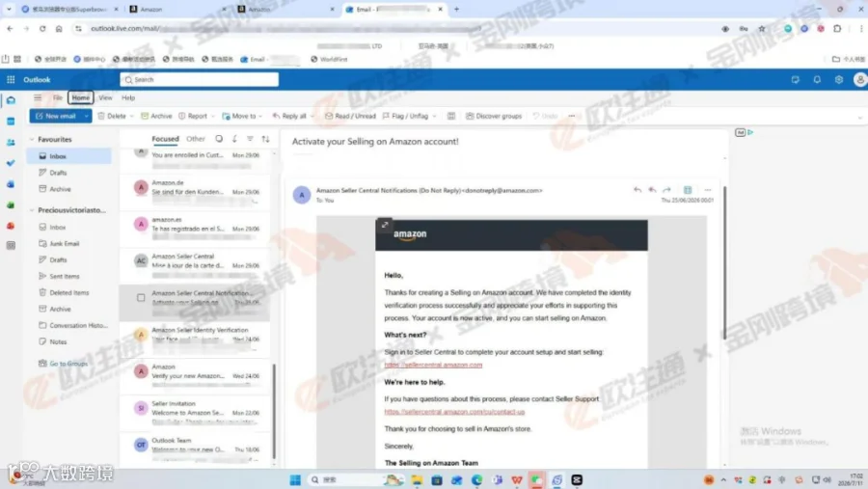Open the apps table icon in email header
This screenshot has width=868, height=489.
tap(688, 190)
